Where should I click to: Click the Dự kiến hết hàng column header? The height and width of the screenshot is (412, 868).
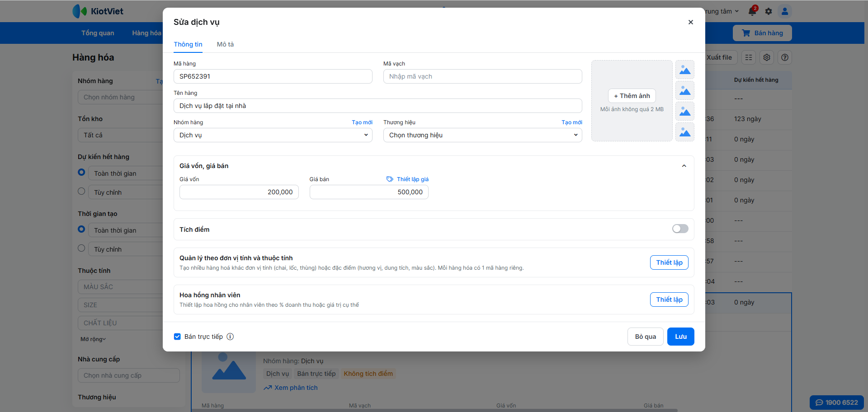pyautogui.click(x=756, y=80)
